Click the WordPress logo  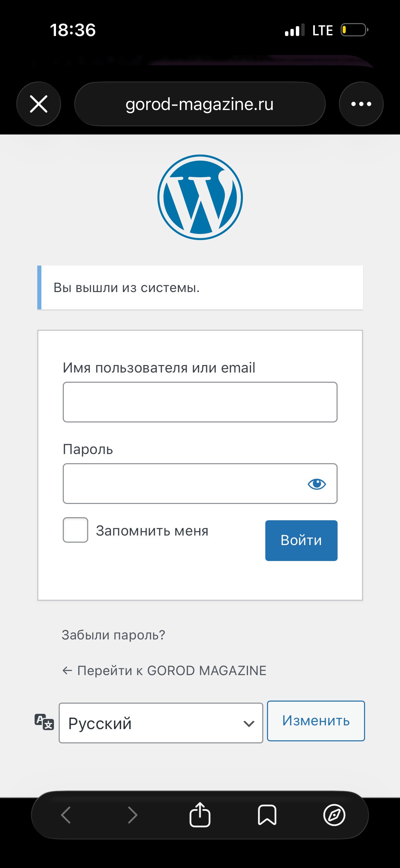click(x=200, y=197)
